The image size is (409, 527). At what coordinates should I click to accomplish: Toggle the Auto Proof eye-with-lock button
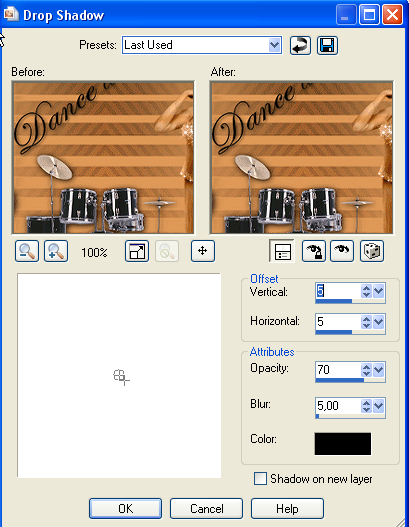coord(314,251)
